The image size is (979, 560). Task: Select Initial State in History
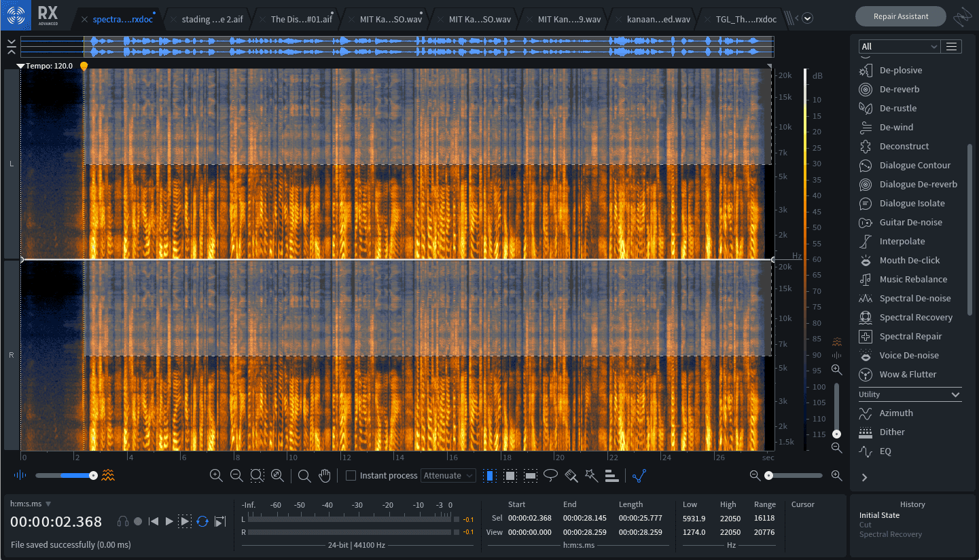[x=879, y=515]
